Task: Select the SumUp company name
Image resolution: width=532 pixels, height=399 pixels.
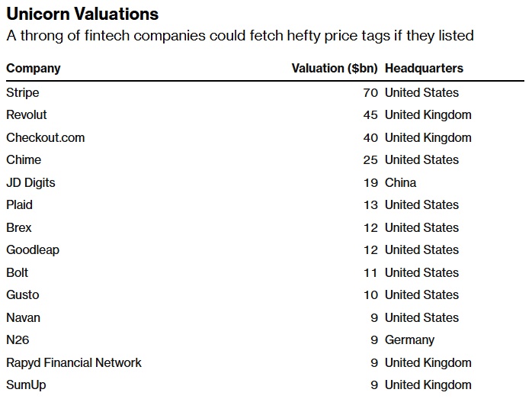Action: pos(26,385)
